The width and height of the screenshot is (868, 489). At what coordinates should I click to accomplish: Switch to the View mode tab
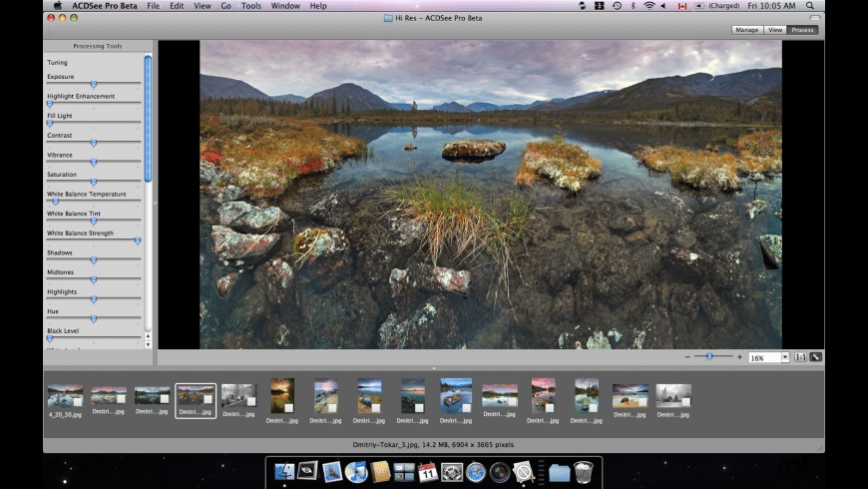click(x=774, y=30)
